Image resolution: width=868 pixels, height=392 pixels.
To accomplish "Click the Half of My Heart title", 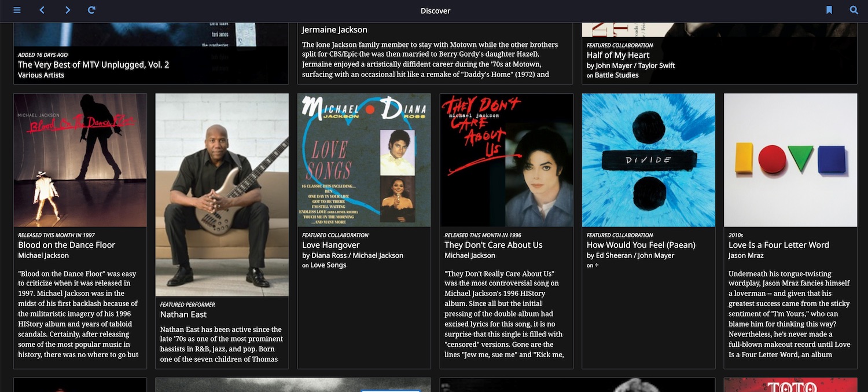I will [x=617, y=55].
